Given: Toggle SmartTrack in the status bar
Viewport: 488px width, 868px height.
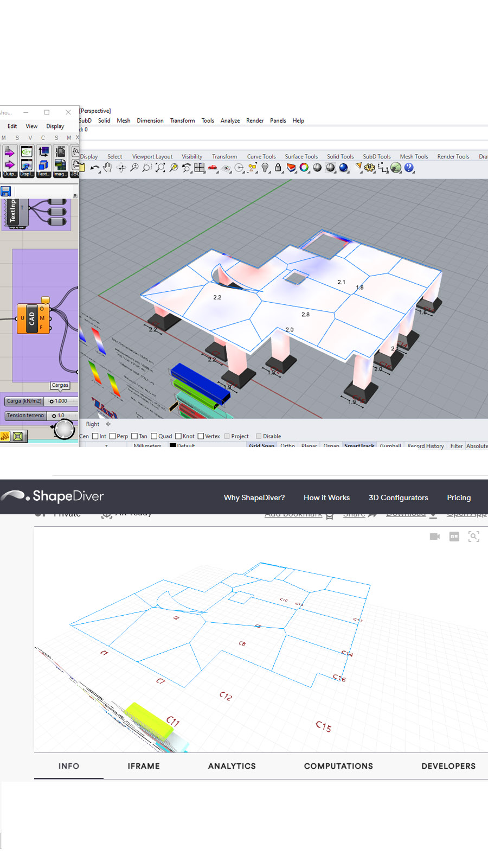Looking at the screenshot, I should click(359, 446).
